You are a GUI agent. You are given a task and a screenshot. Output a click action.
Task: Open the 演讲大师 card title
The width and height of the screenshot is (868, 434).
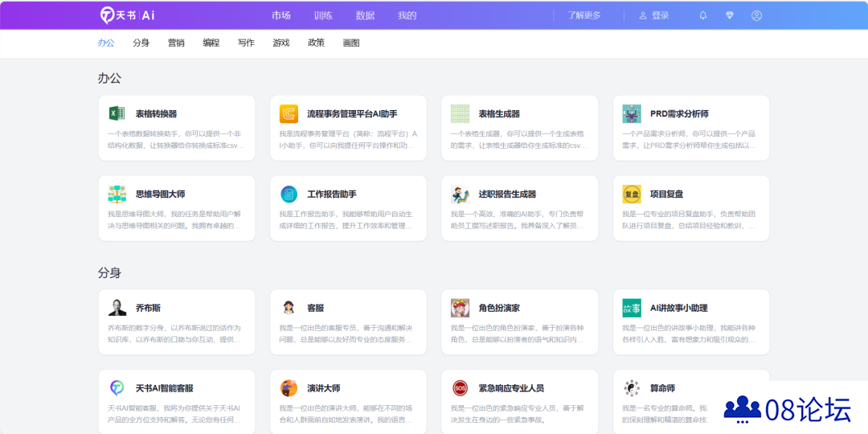[x=324, y=389]
